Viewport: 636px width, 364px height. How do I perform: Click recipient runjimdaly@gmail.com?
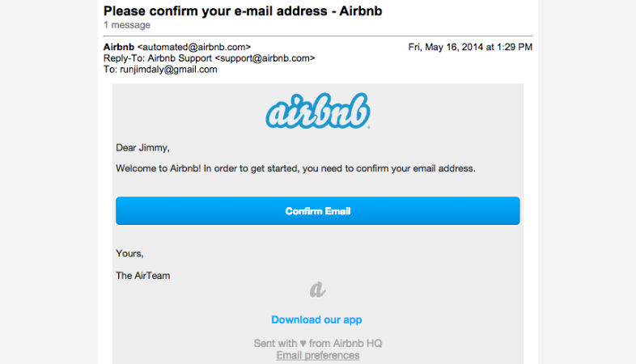coord(168,70)
